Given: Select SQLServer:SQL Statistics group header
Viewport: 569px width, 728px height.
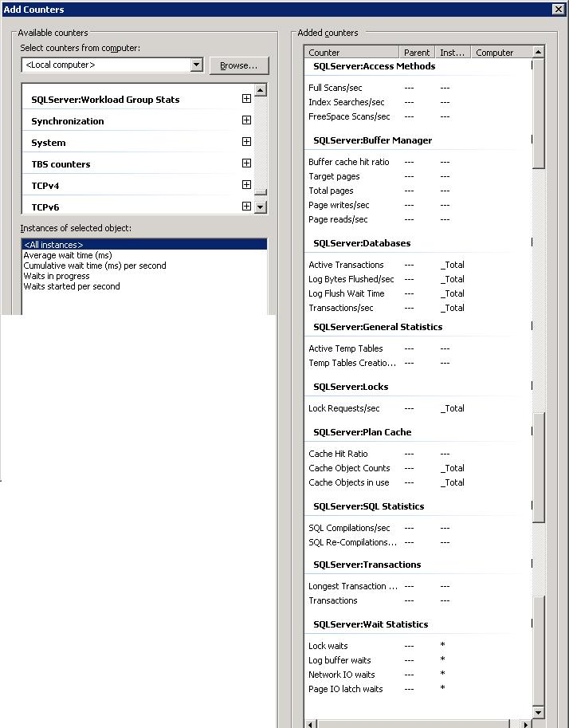Looking at the screenshot, I should [368, 506].
